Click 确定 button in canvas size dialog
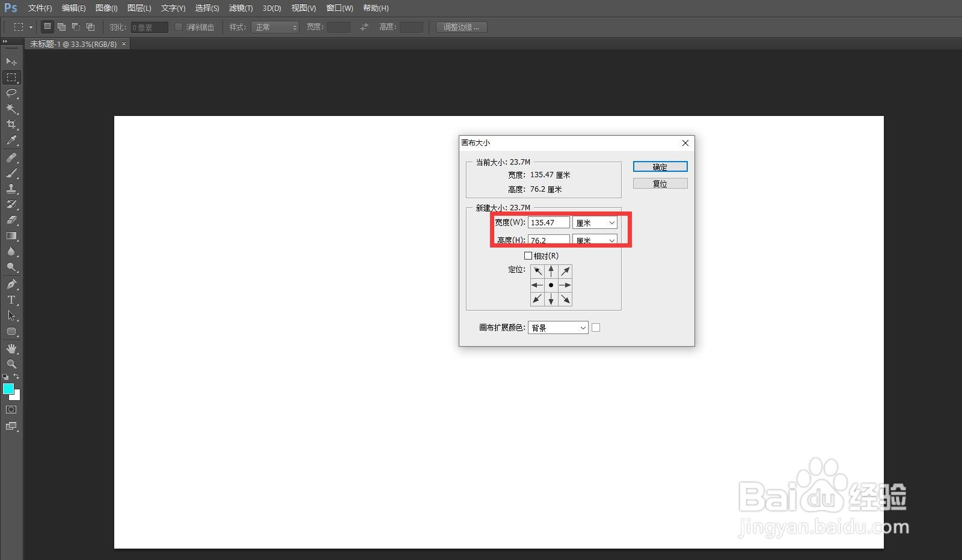962x560 pixels. (x=660, y=166)
